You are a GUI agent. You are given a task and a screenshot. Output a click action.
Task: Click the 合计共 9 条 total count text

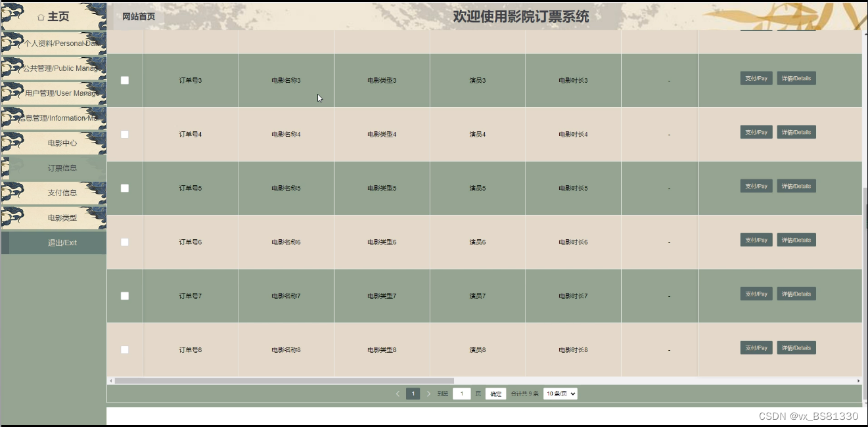[x=524, y=394]
